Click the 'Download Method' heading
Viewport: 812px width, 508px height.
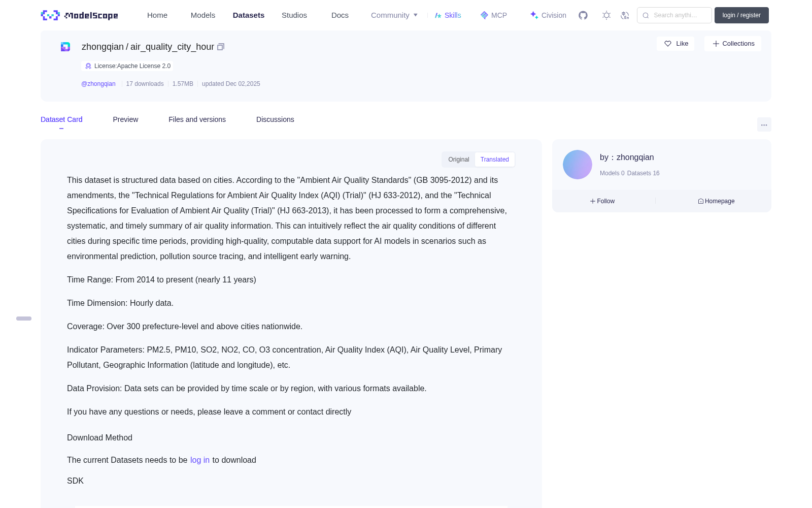[x=99, y=438]
